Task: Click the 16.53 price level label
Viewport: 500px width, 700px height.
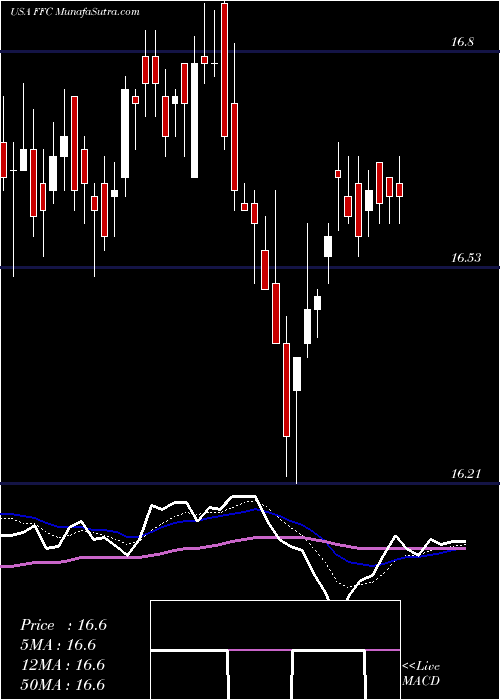Action: [x=466, y=258]
